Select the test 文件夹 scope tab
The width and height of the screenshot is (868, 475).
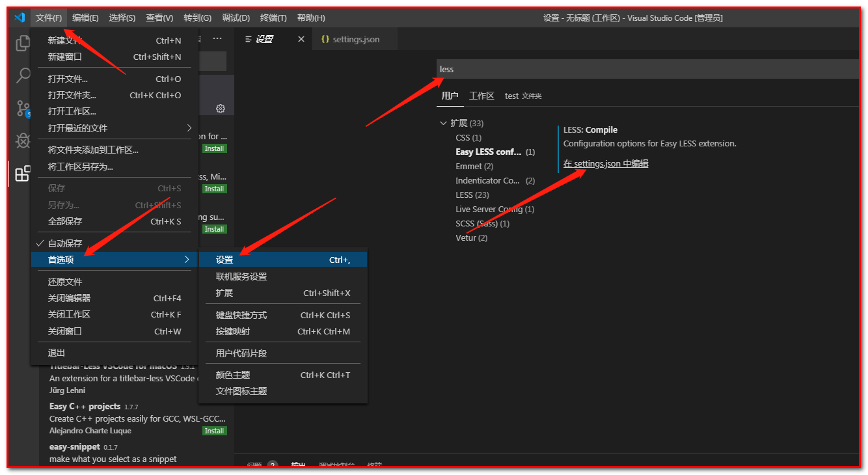click(x=523, y=96)
